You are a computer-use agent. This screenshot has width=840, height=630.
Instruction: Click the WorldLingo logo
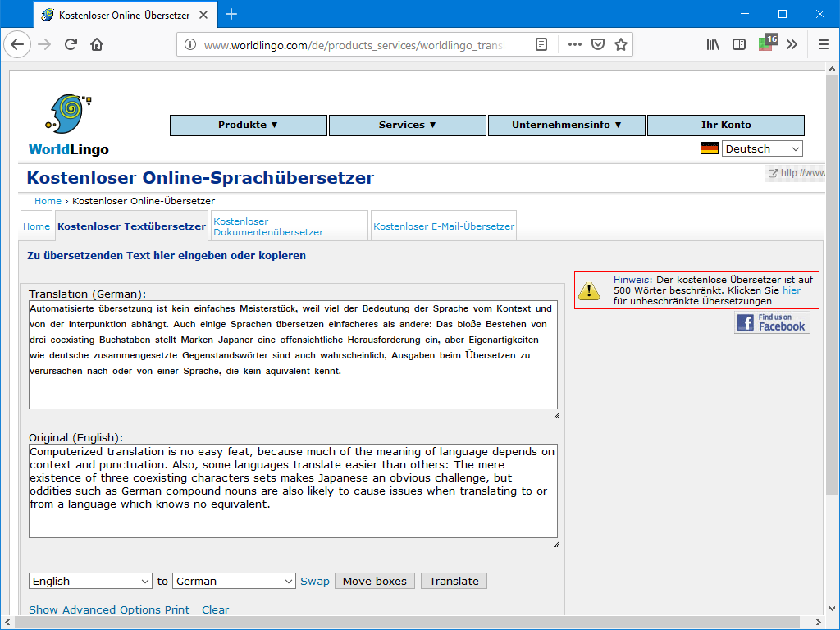point(69,126)
